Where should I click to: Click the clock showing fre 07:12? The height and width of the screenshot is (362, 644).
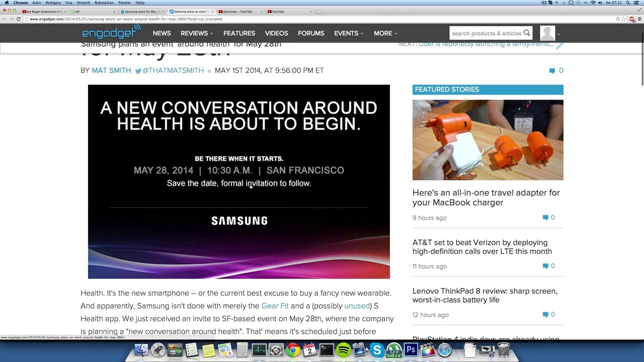(614, 3)
